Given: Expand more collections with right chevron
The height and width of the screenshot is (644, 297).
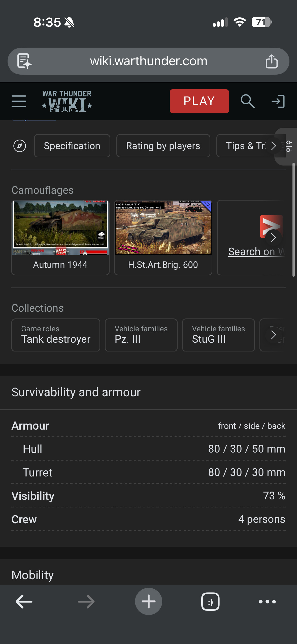Looking at the screenshot, I should coord(273,335).
